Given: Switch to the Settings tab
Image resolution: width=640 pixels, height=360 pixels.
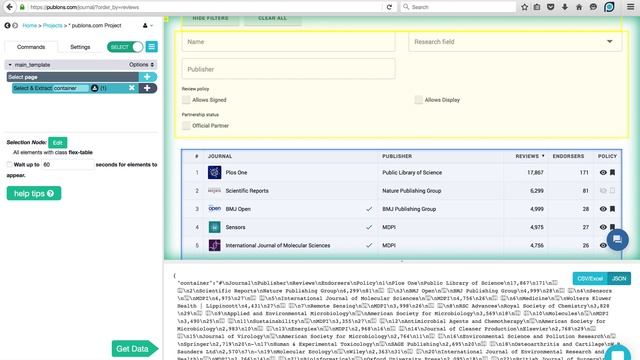Looking at the screenshot, I should click(80, 47).
